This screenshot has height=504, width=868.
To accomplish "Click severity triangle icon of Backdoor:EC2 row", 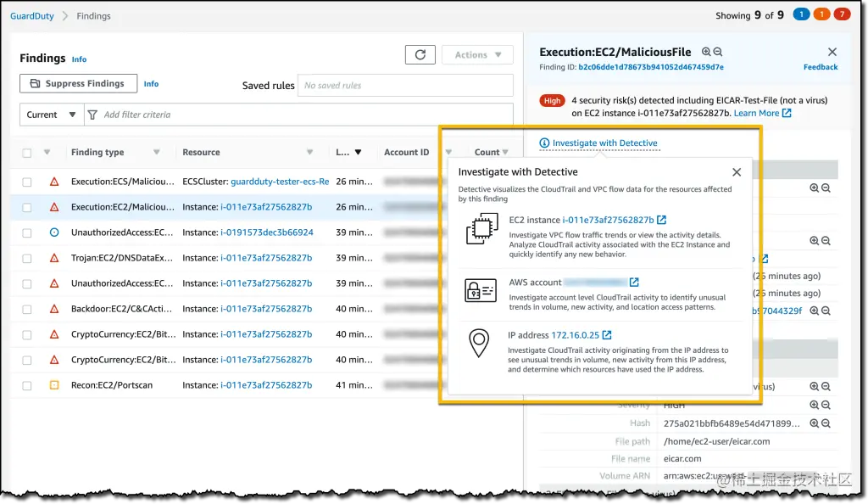I will 54,309.
